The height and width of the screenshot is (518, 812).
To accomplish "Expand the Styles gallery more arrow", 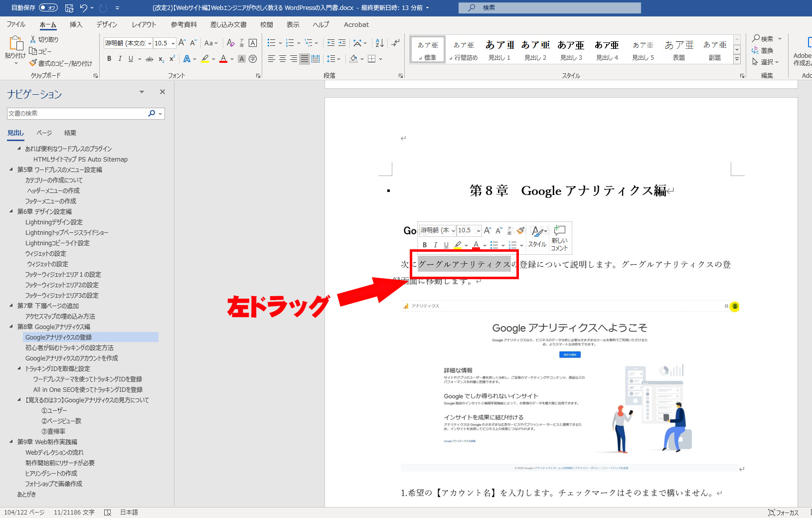I will [x=737, y=59].
